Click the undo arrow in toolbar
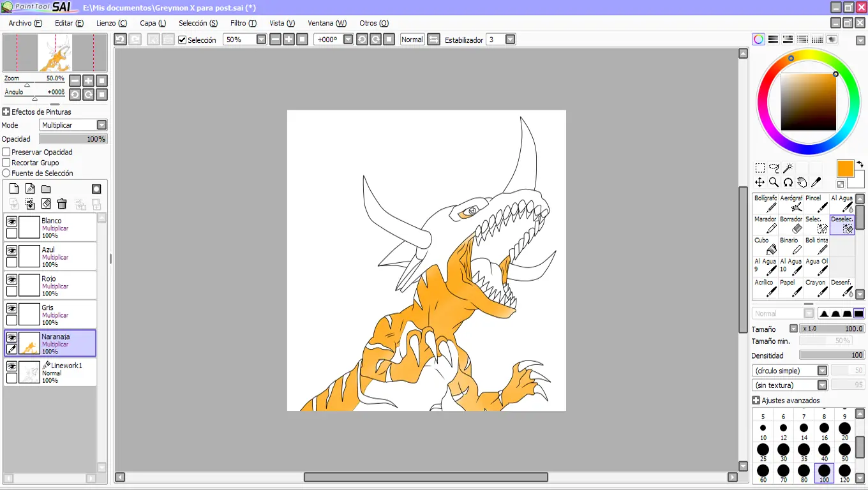Image resolution: width=868 pixels, height=490 pixels. tap(120, 40)
